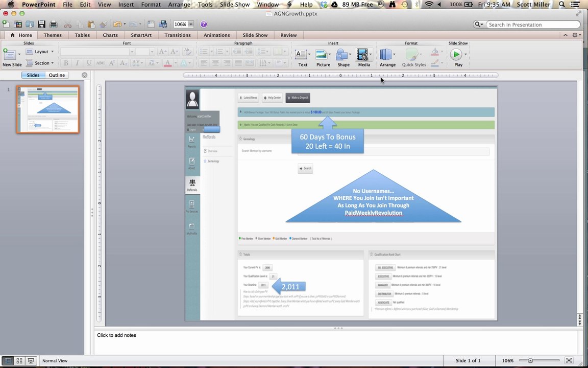This screenshot has height=368, width=588.
Task: Click the Redo arrow icon
Action: tap(133, 24)
